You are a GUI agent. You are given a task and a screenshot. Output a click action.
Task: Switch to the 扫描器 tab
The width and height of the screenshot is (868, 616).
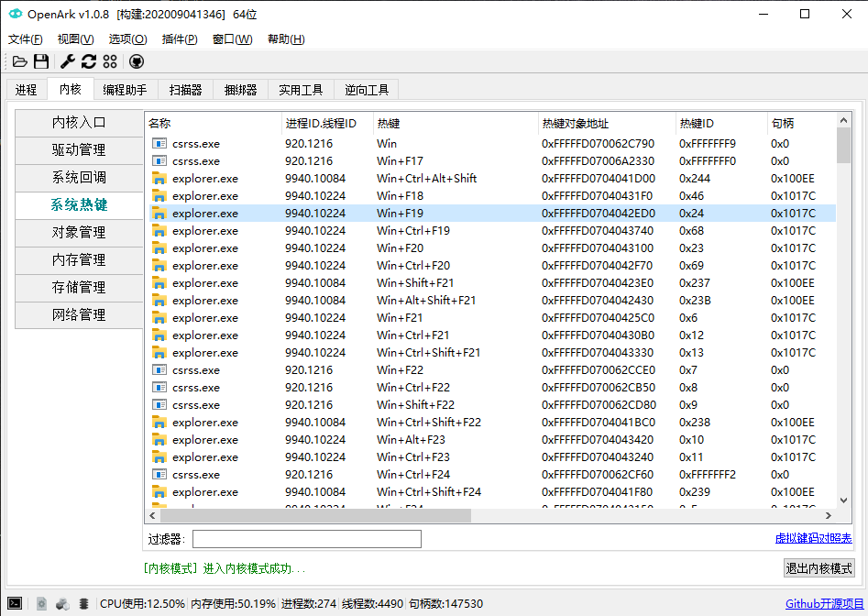[185, 90]
